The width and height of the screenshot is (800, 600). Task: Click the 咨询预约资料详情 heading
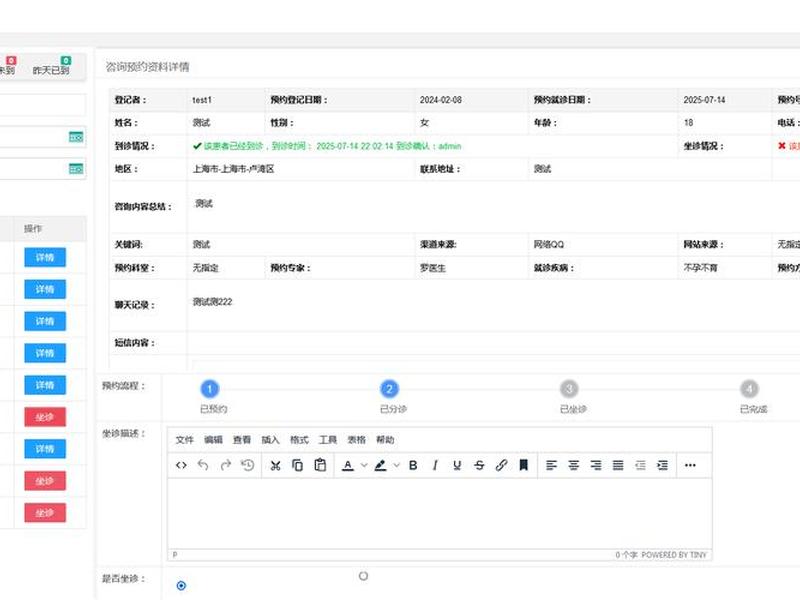tap(147, 67)
